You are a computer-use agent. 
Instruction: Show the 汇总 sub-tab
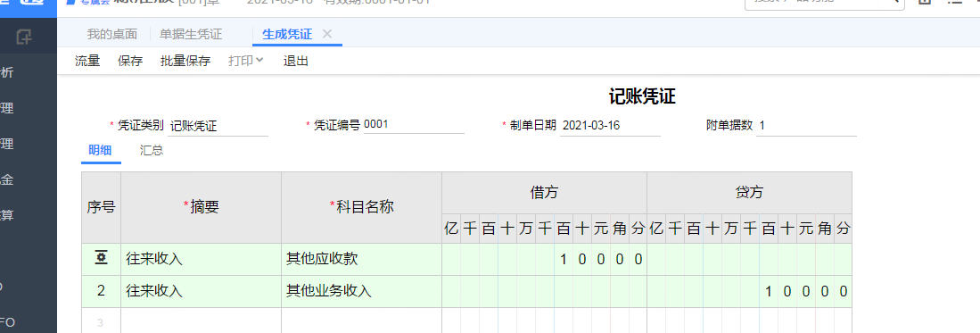pos(152,150)
